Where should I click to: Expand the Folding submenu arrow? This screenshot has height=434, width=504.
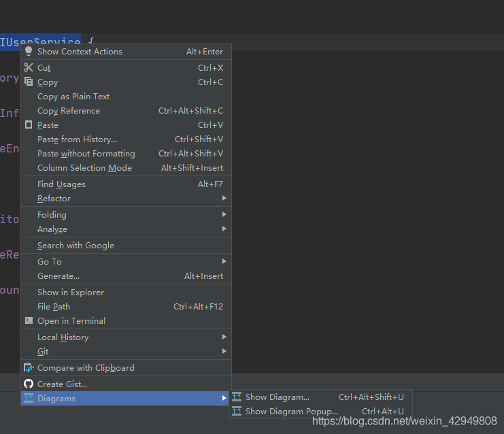pos(224,214)
